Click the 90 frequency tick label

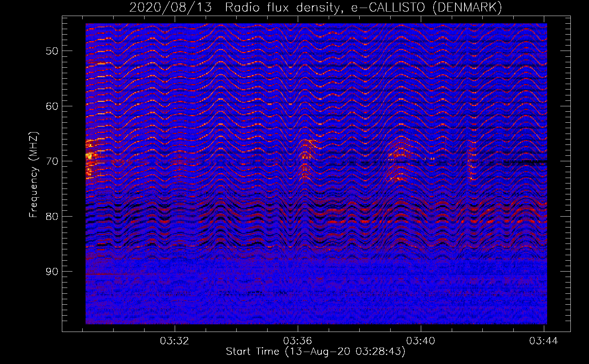52,272
